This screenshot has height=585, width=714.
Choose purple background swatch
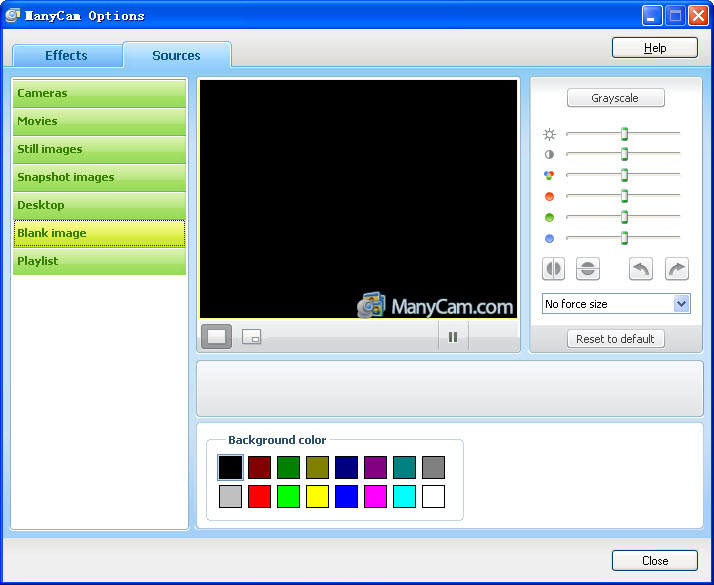coord(375,468)
